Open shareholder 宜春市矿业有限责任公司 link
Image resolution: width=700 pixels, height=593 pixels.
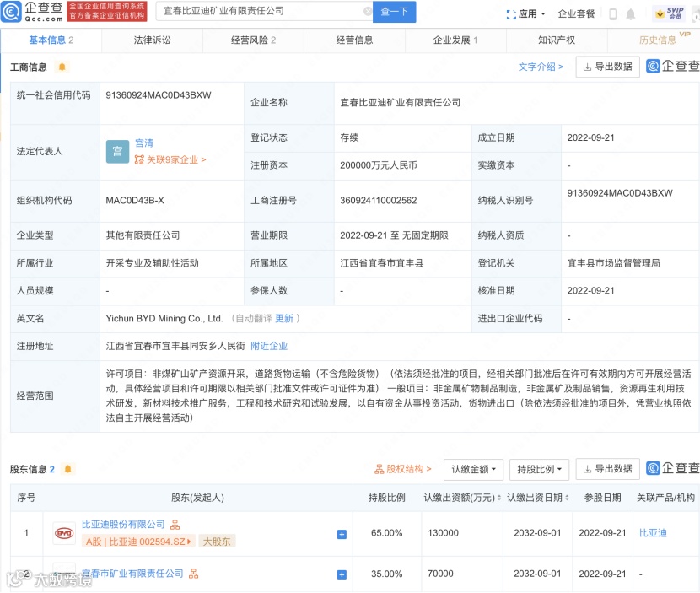tap(132, 574)
